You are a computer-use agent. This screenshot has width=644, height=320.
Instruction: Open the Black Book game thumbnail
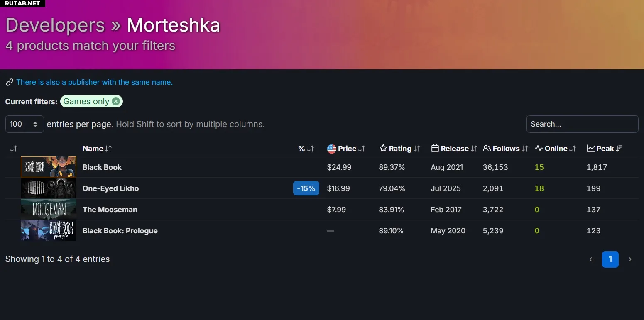pos(49,167)
